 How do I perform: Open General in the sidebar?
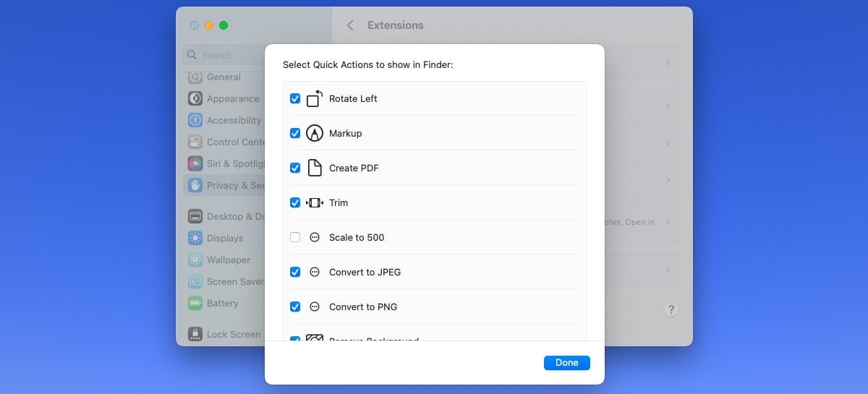pos(223,77)
